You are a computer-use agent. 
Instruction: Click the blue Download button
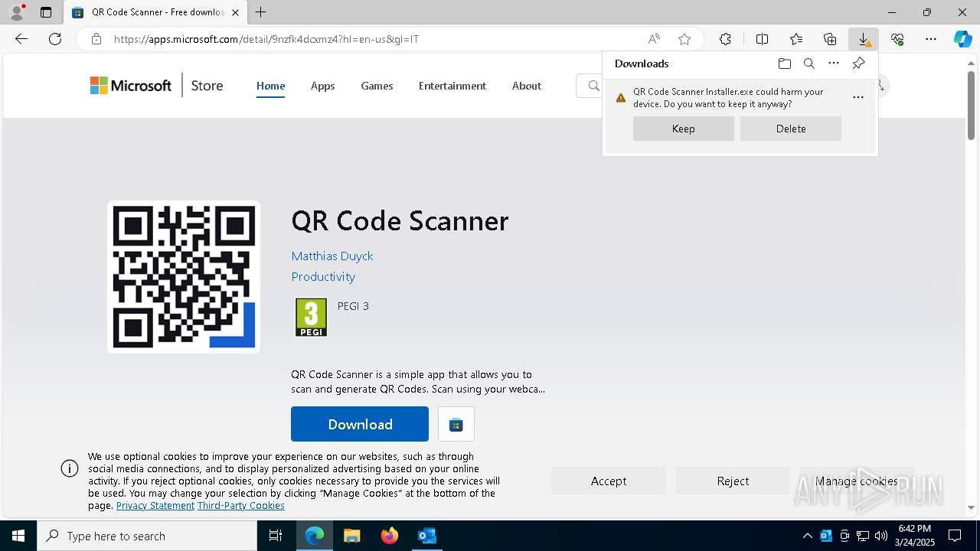(x=360, y=424)
